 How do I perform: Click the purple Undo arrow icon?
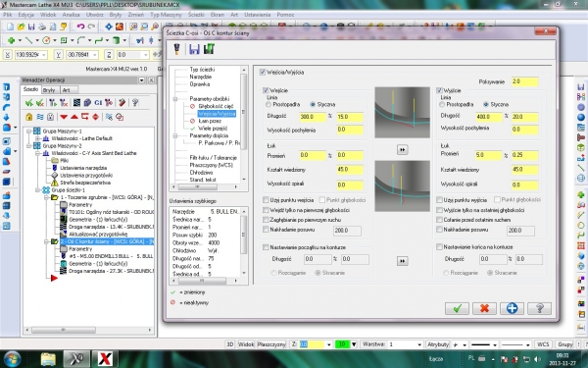click(x=80, y=26)
